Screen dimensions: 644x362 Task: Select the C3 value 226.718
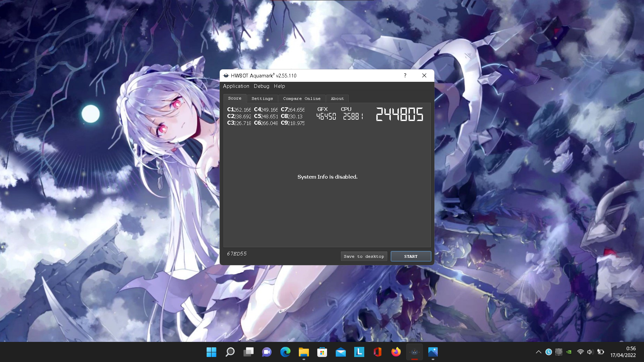click(x=243, y=123)
